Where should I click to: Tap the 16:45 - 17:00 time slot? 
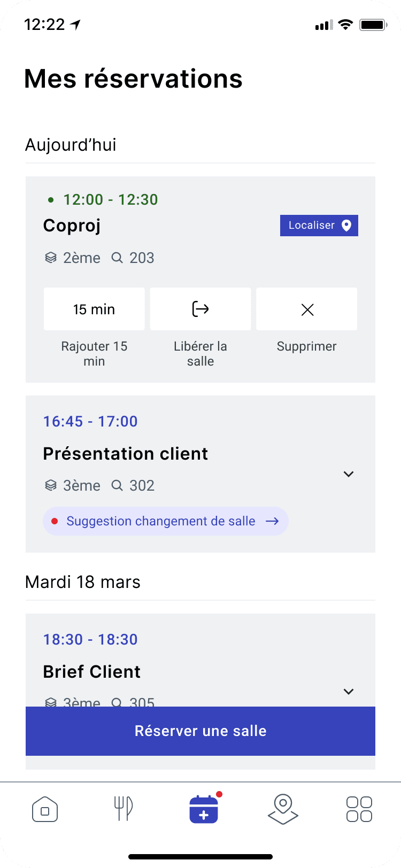(90, 422)
